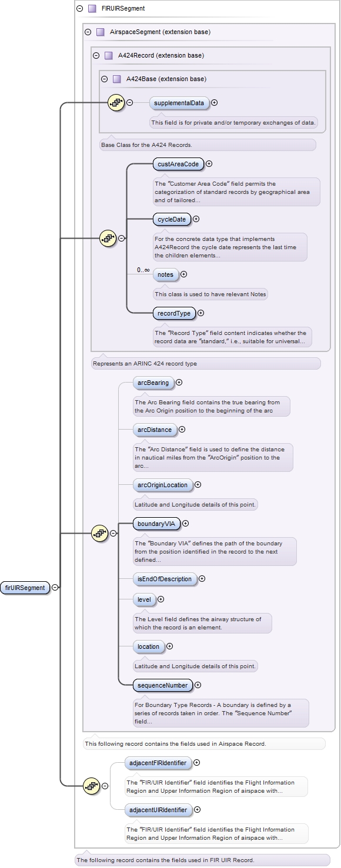Click the AirspaceSegment purple type icon
Image resolution: width=341 pixels, height=868 pixels.
(100, 32)
